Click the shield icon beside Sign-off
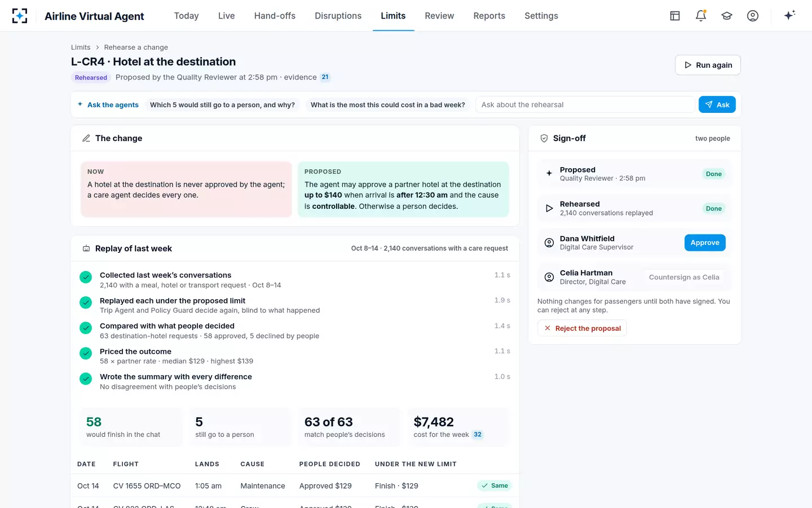This screenshot has width=812, height=508. pos(544,138)
